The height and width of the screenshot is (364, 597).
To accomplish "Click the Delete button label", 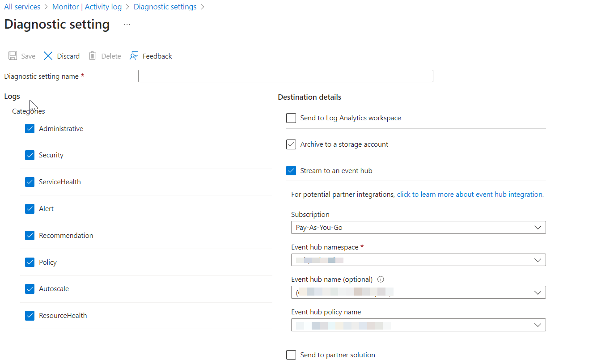I will click(x=111, y=56).
